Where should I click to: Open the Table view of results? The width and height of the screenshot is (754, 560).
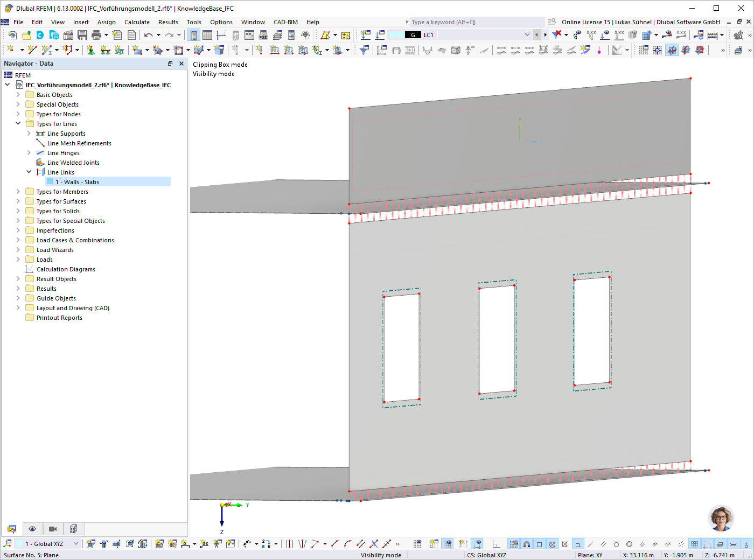click(208, 34)
